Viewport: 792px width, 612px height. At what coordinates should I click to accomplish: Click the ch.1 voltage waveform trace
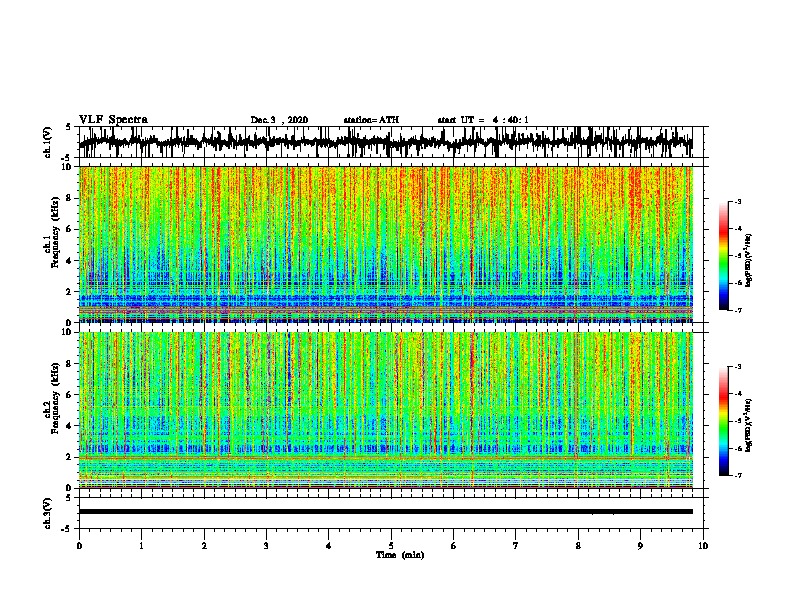(385, 142)
